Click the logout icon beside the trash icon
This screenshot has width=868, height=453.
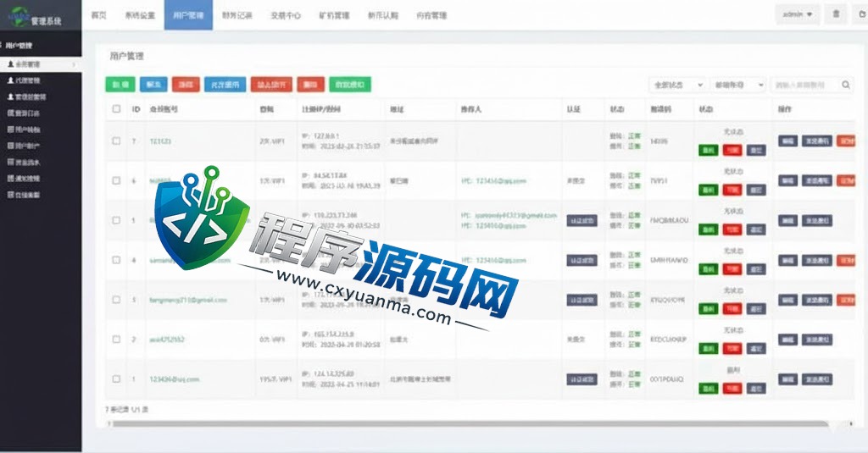pos(861,14)
